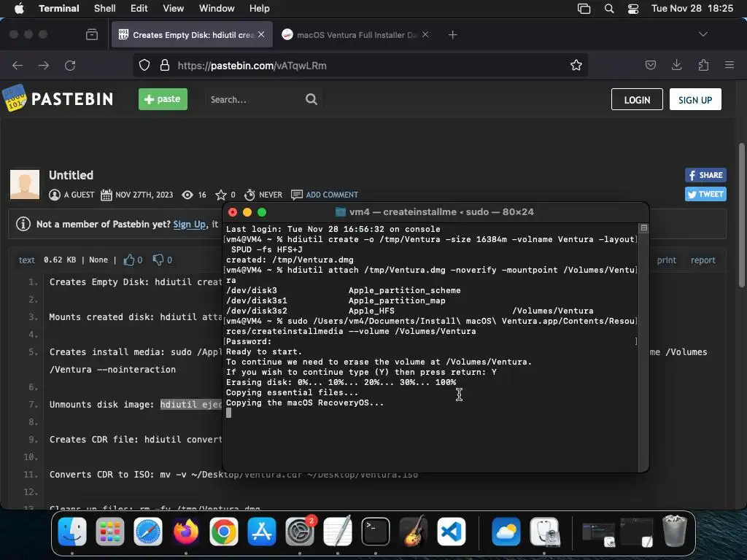Click the thumbs up like icon
This screenshot has height=560, width=747.
(x=129, y=260)
